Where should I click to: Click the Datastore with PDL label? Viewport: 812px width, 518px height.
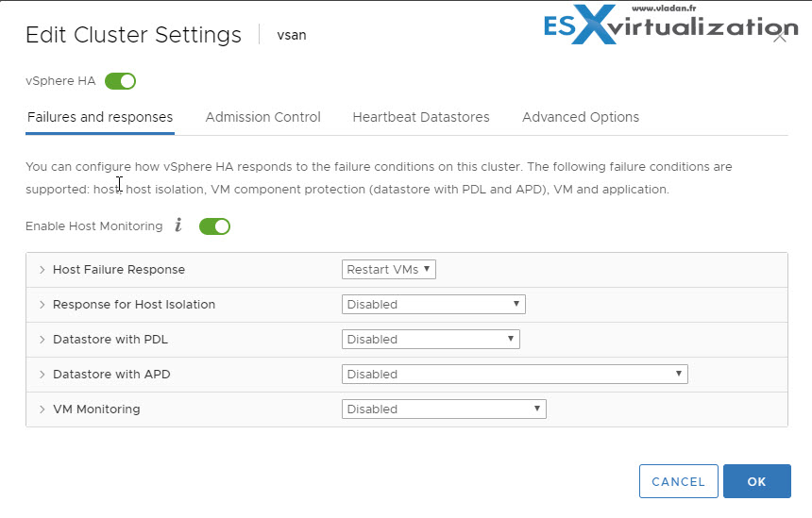click(x=110, y=340)
